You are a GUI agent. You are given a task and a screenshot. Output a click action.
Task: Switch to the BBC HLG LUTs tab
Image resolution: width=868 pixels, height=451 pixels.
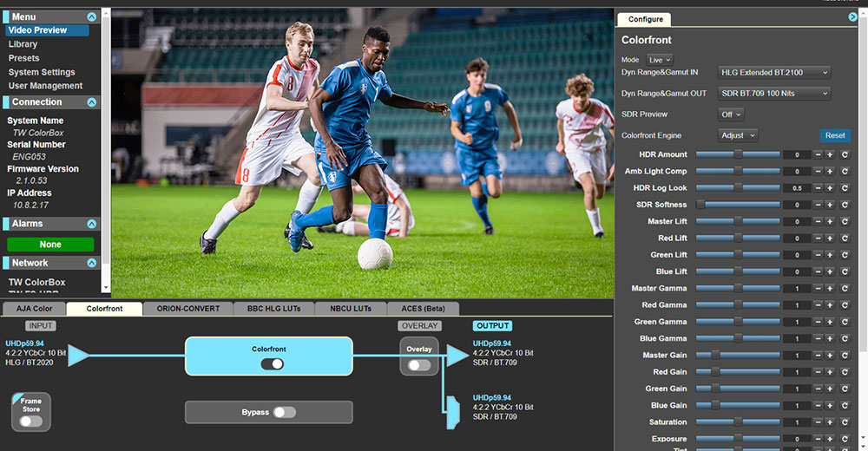pyautogui.click(x=274, y=309)
